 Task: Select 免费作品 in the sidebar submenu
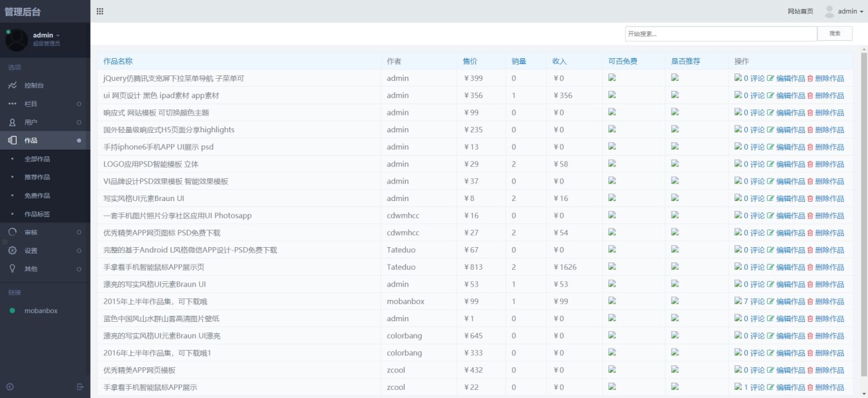[x=37, y=196]
